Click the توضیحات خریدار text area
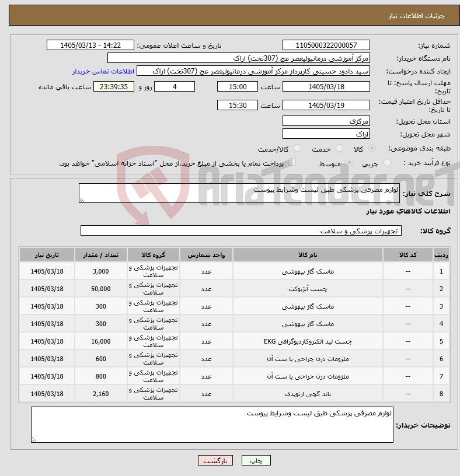 coord(212,425)
